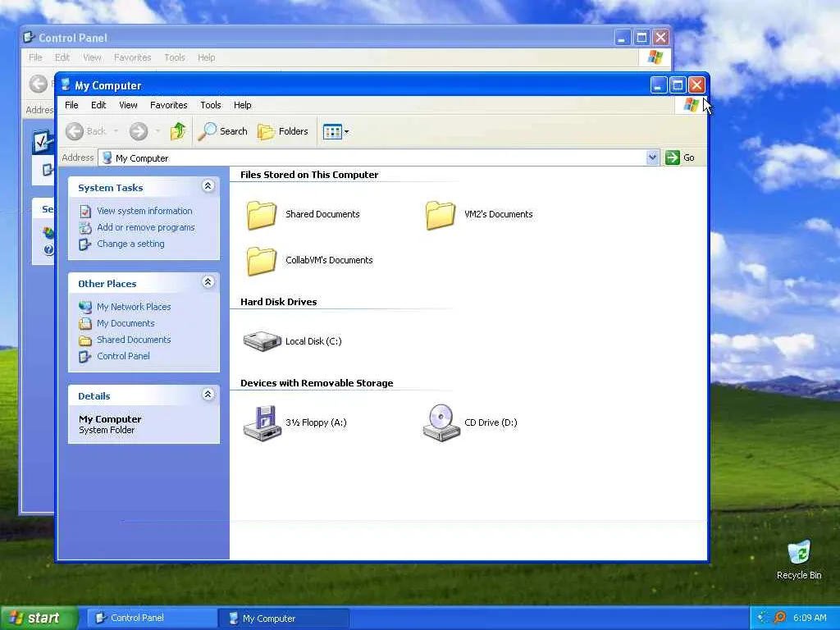840x630 pixels.
Task: Open the My Documents link
Action: pyautogui.click(x=126, y=323)
